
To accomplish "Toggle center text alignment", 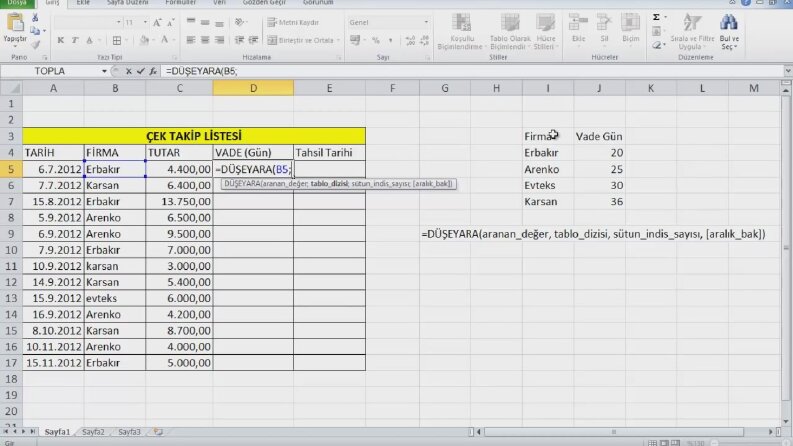I will coord(205,40).
